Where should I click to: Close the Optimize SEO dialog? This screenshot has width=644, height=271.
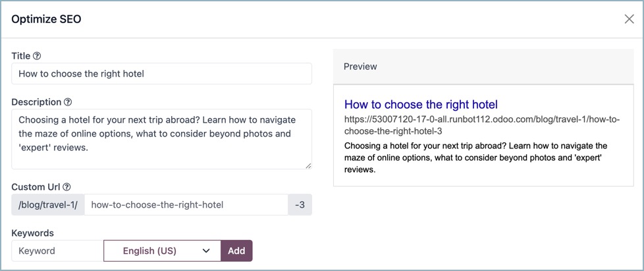point(629,19)
